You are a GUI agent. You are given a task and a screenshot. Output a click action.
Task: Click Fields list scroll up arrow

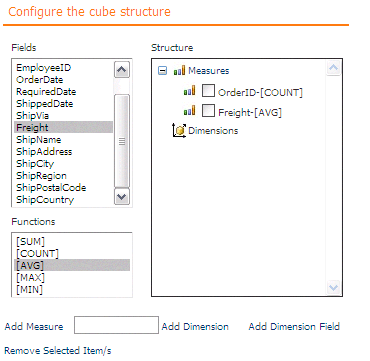click(122, 70)
